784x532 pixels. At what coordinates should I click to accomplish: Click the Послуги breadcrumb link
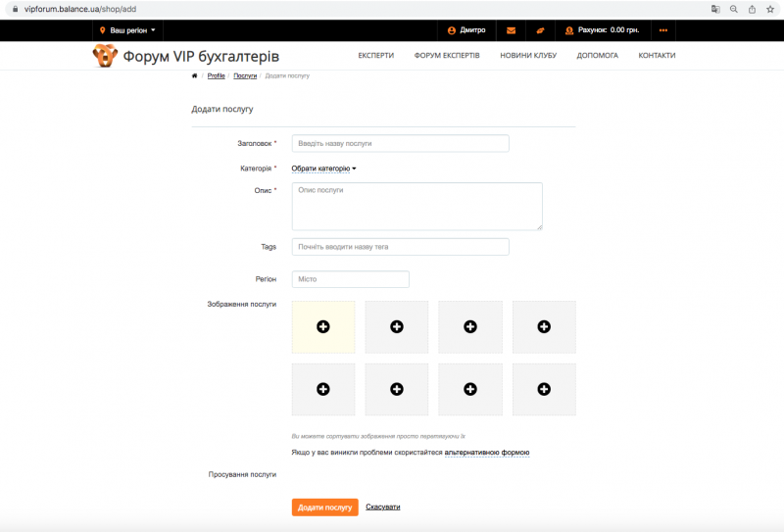[245, 75]
